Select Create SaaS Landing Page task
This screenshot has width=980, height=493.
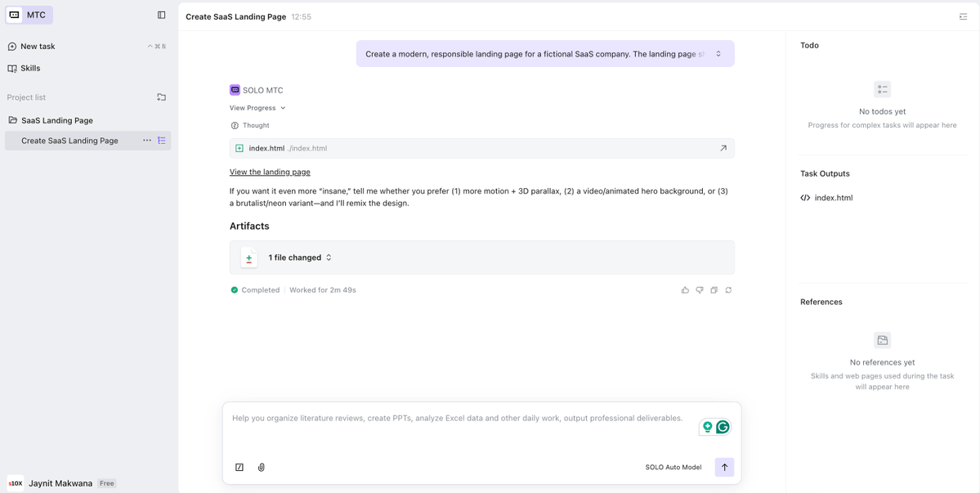tap(69, 141)
